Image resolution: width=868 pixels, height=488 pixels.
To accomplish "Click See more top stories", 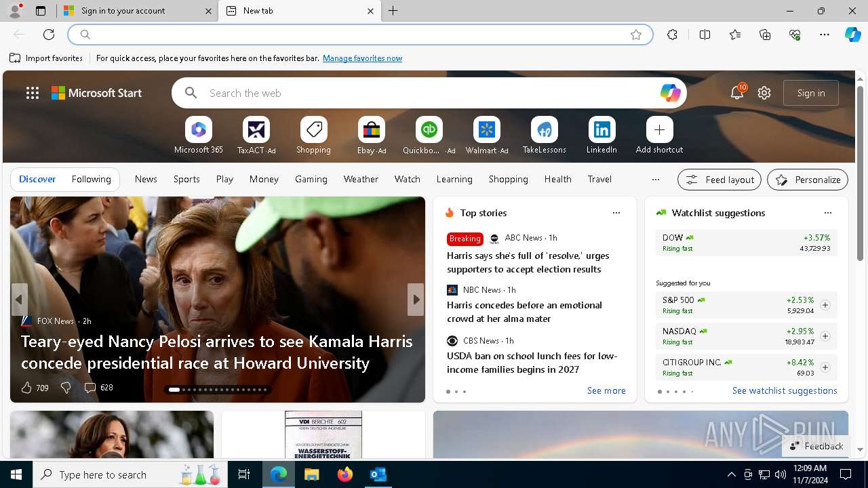I will [606, 390].
